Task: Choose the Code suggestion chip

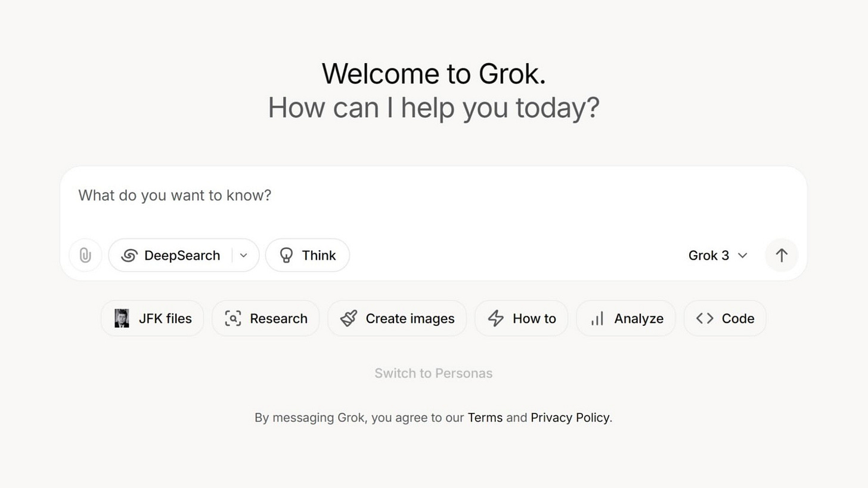Action: tap(725, 318)
